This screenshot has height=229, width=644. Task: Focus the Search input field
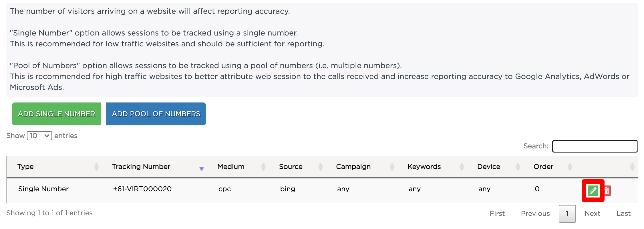pos(595,146)
